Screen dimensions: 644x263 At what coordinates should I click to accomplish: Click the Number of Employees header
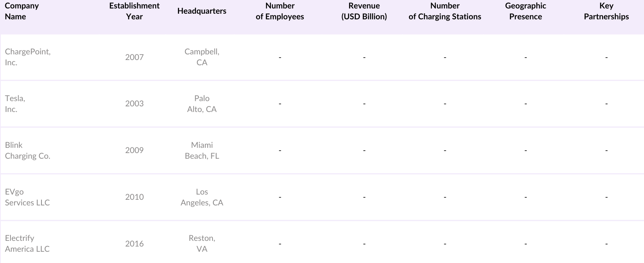click(280, 11)
